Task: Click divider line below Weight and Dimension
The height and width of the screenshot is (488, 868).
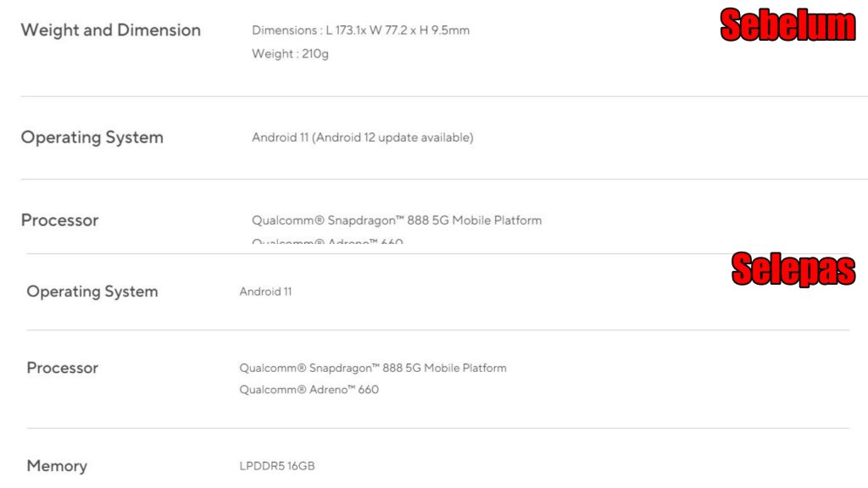Action: point(444,97)
